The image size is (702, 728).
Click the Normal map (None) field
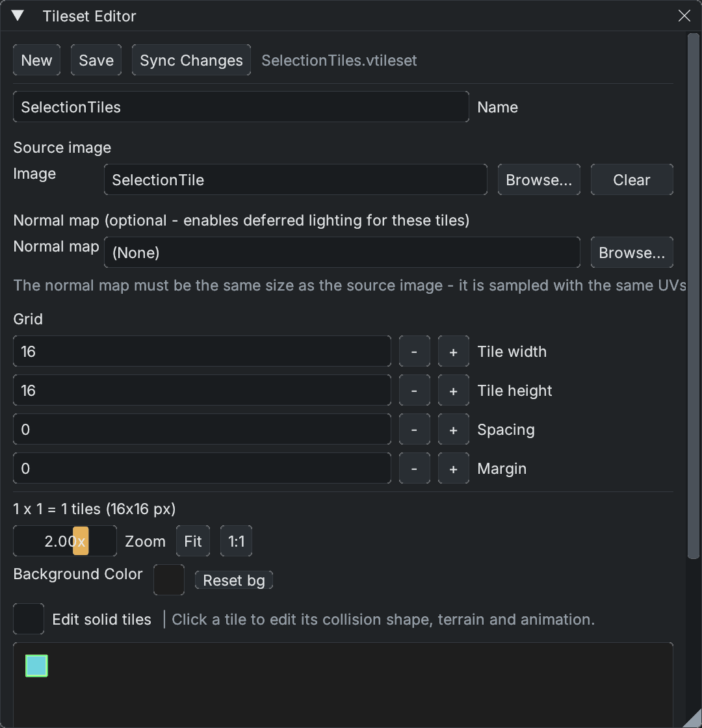(342, 252)
